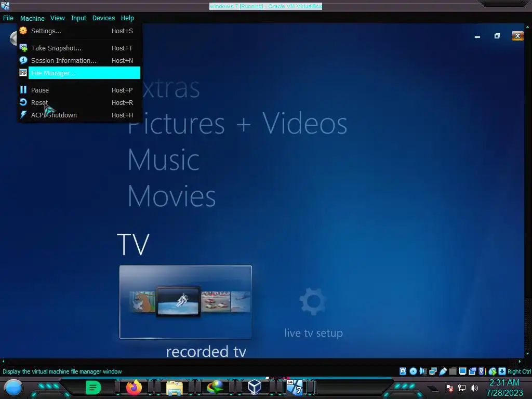Choose Reset in the Machine menu

pyautogui.click(x=79, y=102)
